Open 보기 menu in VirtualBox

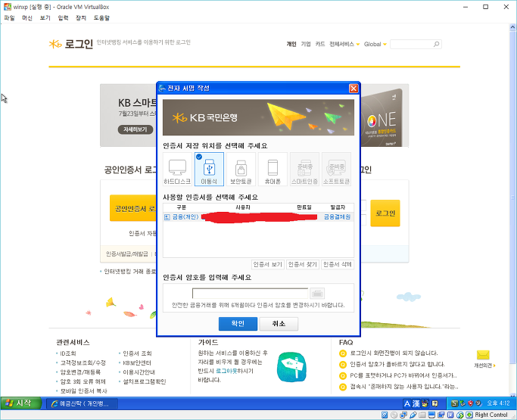click(x=45, y=18)
